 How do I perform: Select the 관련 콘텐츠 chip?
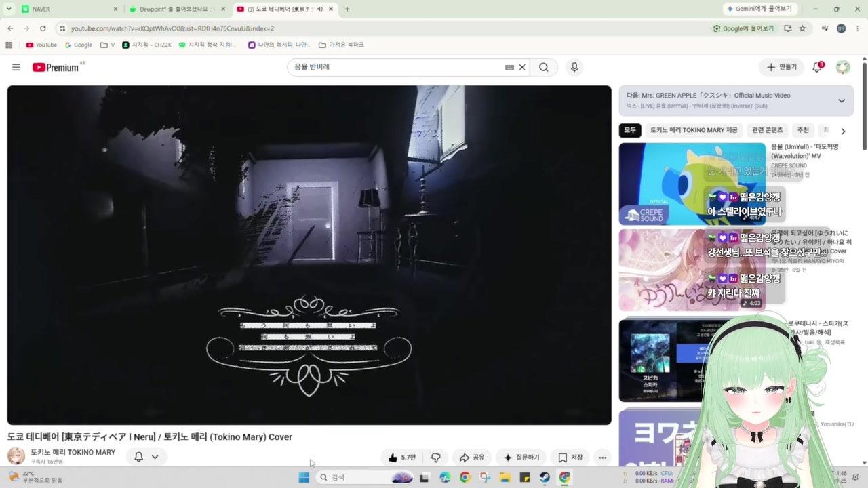pyautogui.click(x=767, y=130)
